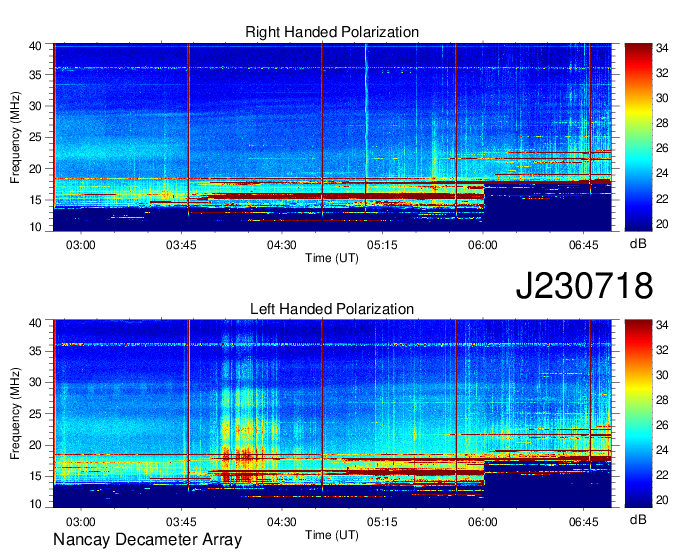The image size is (680, 552).
Task: Click the left-handed polarization spectrogram
Action: click(x=333, y=413)
